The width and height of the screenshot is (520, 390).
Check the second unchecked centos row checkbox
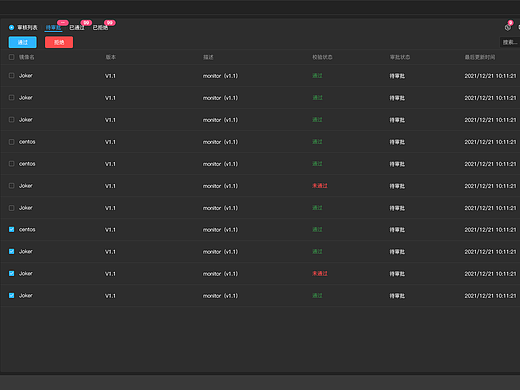pyautogui.click(x=11, y=164)
